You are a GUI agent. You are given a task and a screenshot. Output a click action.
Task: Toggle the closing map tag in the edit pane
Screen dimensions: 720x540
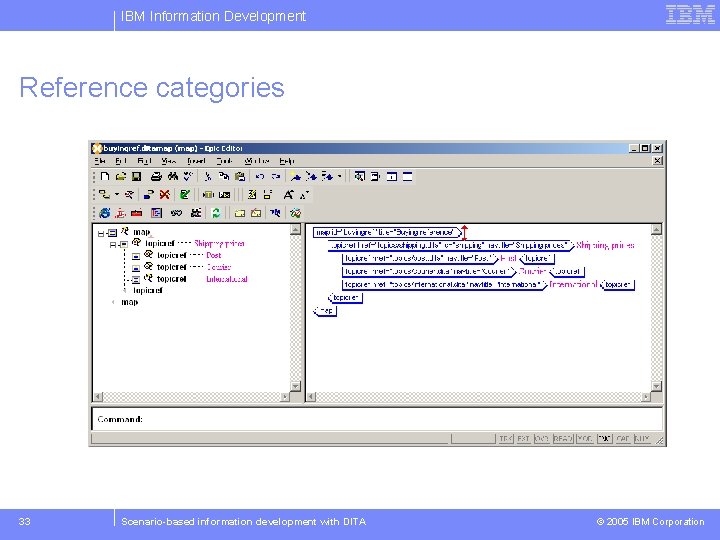click(x=325, y=311)
